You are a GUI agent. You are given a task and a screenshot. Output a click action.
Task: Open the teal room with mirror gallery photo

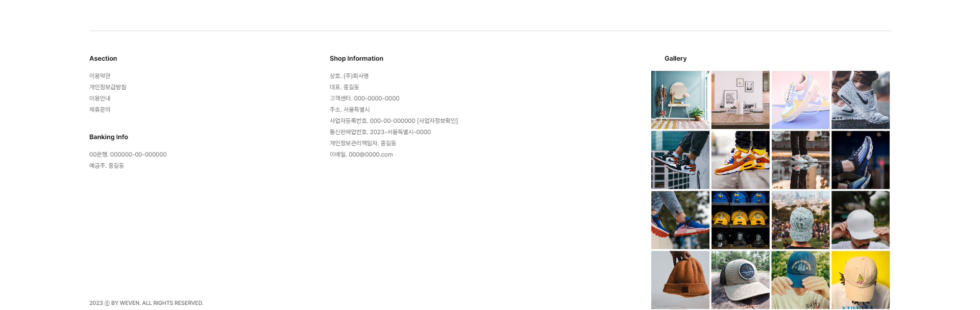[x=680, y=100]
